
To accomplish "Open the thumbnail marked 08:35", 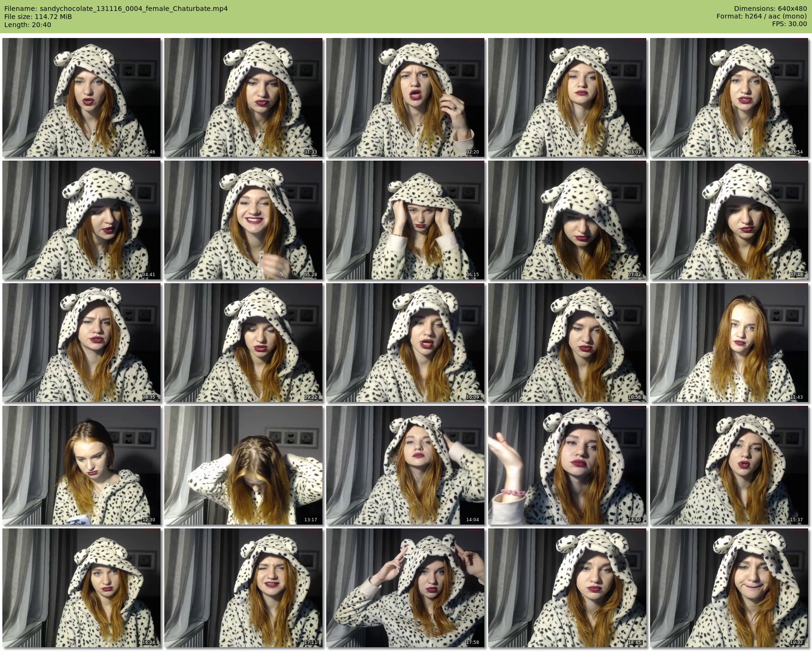I will (x=81, y=343).
